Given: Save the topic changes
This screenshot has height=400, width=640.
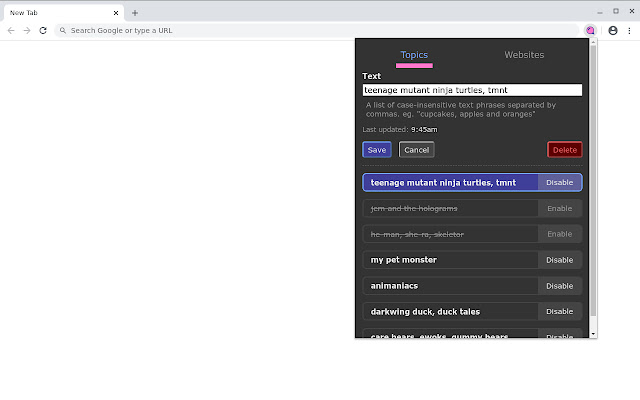Looking at the screenshot, I should [x=377, y=150].
